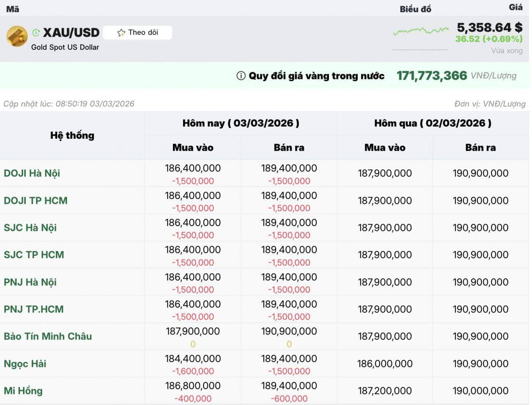
Task: Click the Quy đổi giá vàng trong nước label
Action: tap(317, 76)
